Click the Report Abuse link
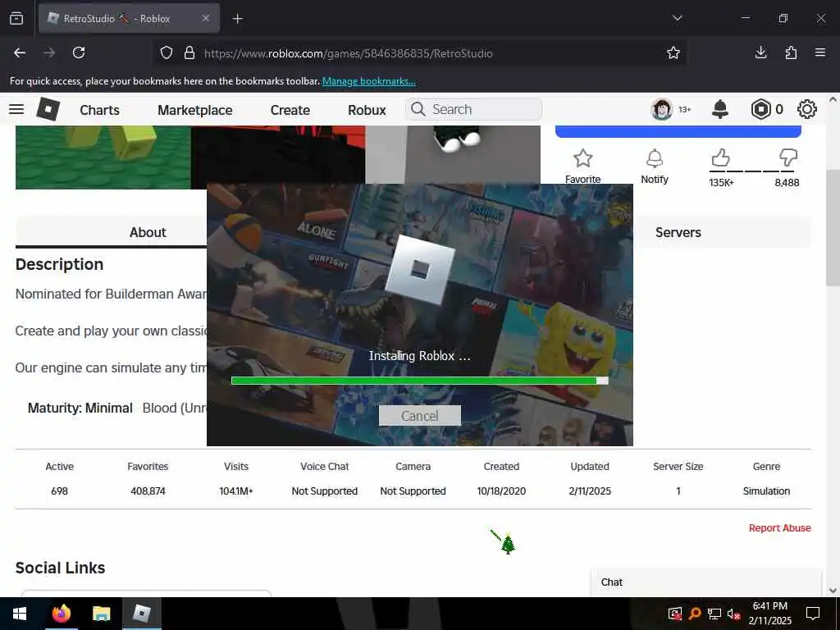Viewport: 840px width, 630px height. click(x=779, y=528)
